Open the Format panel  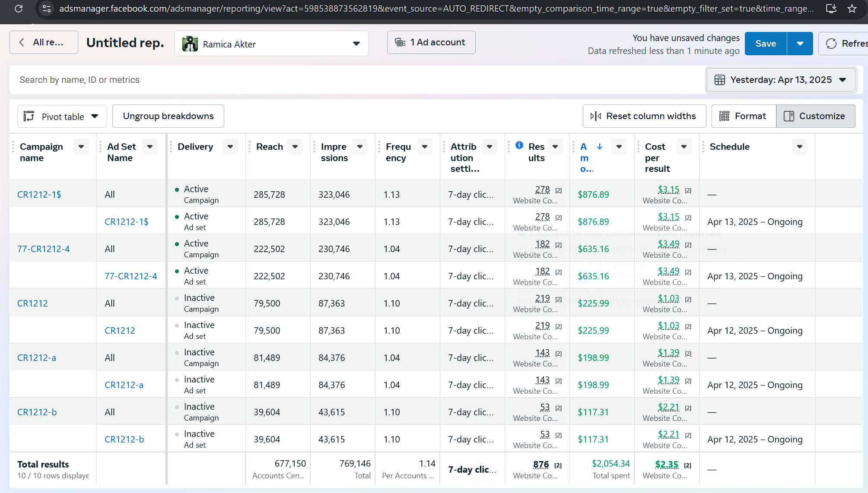point(744,116)
